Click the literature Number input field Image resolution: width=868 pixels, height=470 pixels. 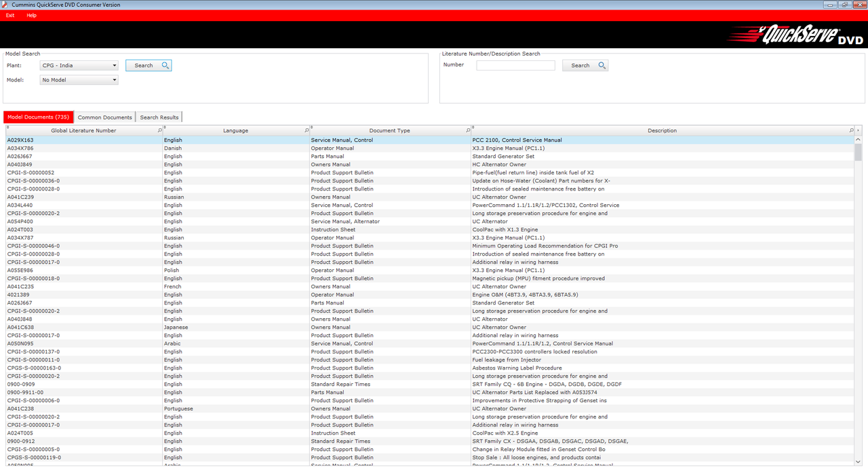(x=515, y=66)
